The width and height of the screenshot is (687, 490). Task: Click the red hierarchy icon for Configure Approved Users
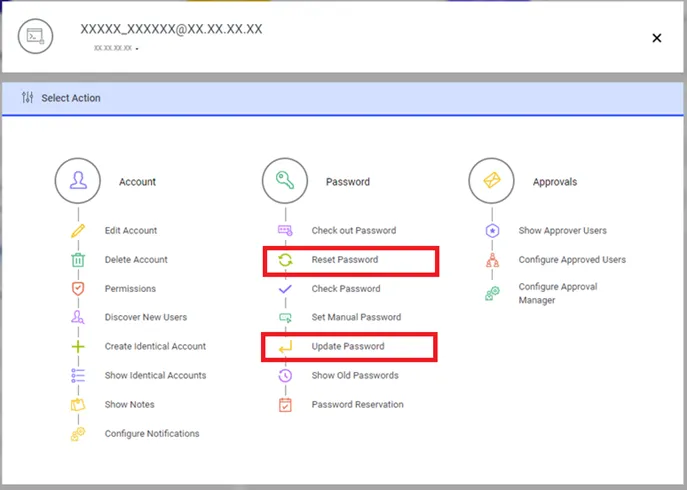tap(492, 260)
